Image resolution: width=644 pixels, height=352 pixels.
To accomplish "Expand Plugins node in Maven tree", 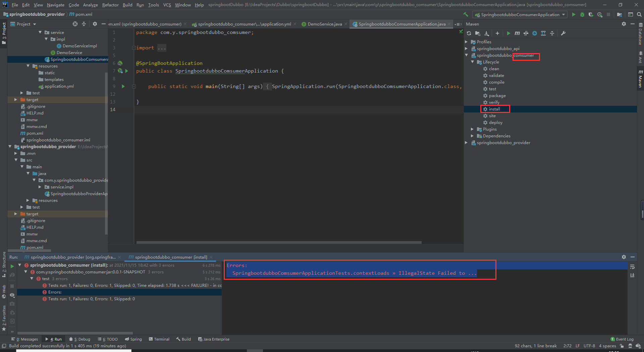I will click(x=472, y=129).
